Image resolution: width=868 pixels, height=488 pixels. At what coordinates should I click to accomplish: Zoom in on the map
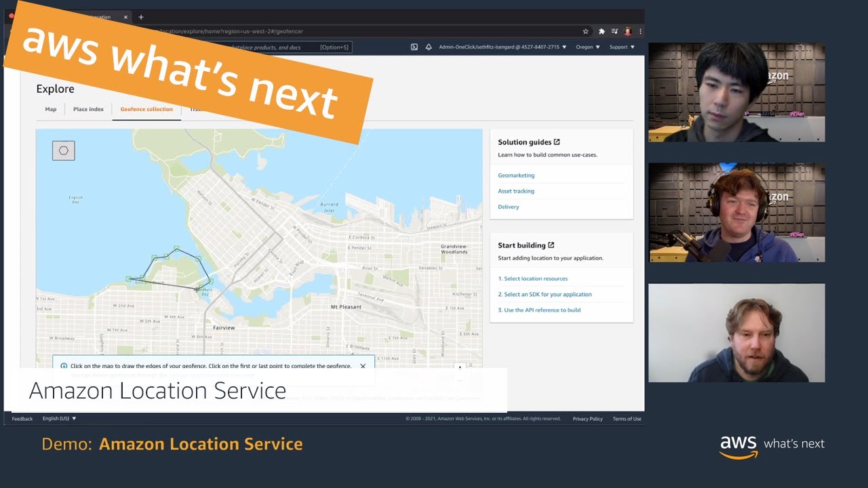click(460, 368)
